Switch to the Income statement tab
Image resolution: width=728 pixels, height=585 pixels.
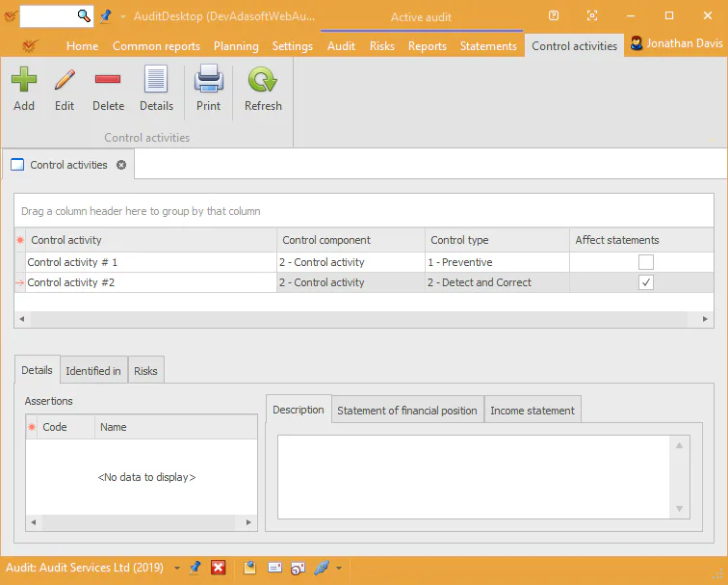(533, 411)
